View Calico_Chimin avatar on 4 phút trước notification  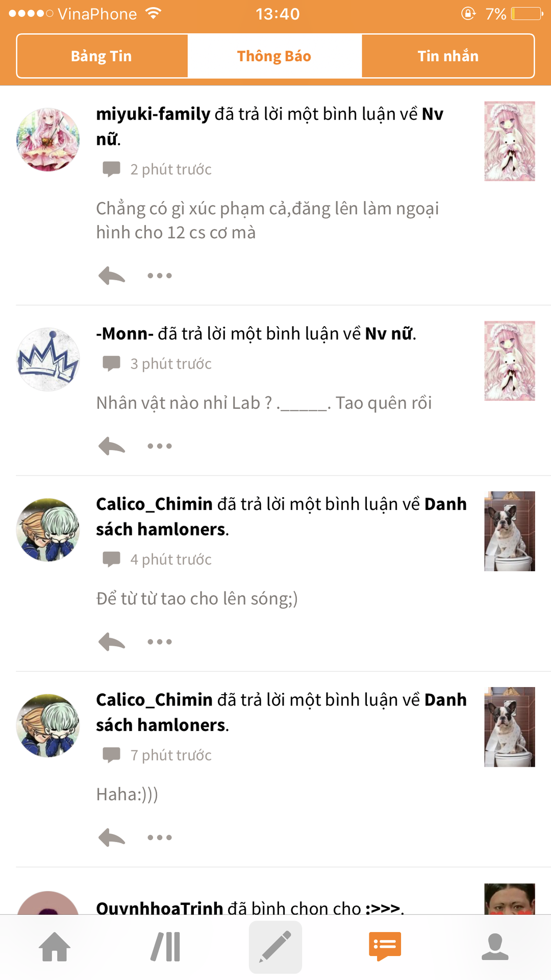coord(48,530)
